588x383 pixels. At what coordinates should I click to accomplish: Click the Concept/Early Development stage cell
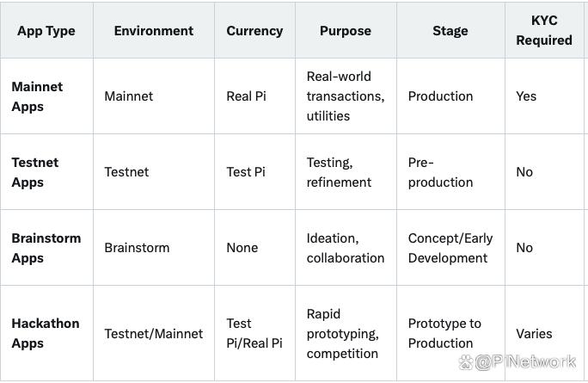(448, 248)
